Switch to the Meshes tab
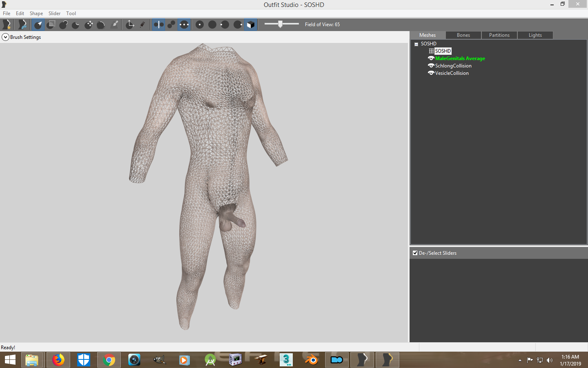The width and height of the screenshot is (588, 368). coord(428,35)
